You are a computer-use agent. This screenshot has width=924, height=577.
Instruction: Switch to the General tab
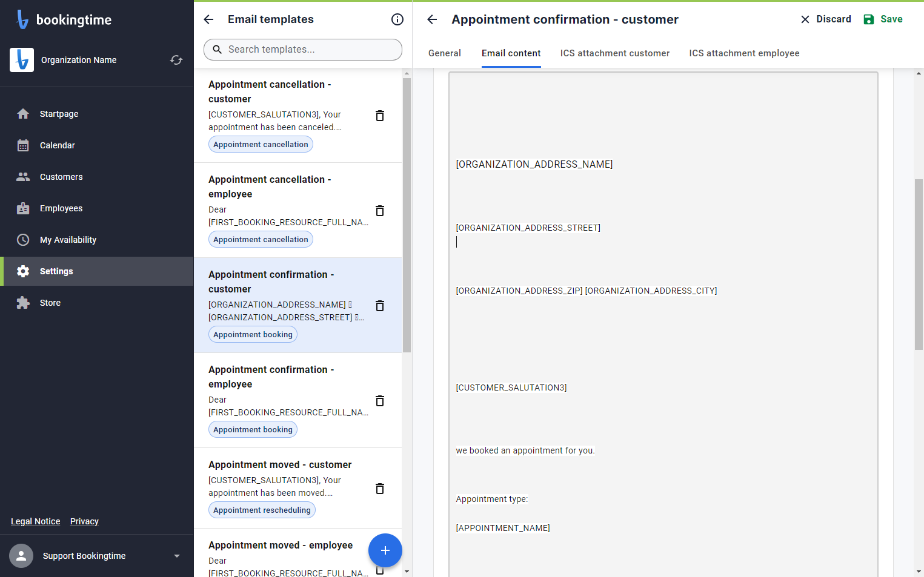tap(445, 53)
